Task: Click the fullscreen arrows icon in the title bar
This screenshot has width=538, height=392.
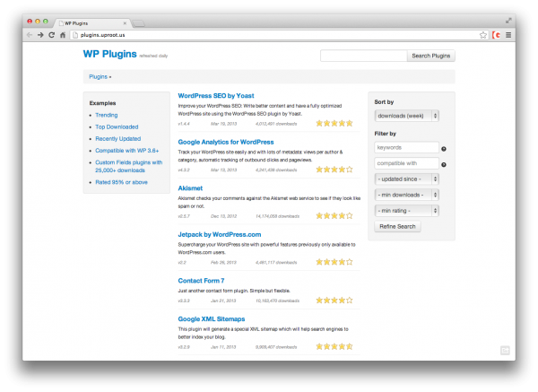Action: point(508,21)
